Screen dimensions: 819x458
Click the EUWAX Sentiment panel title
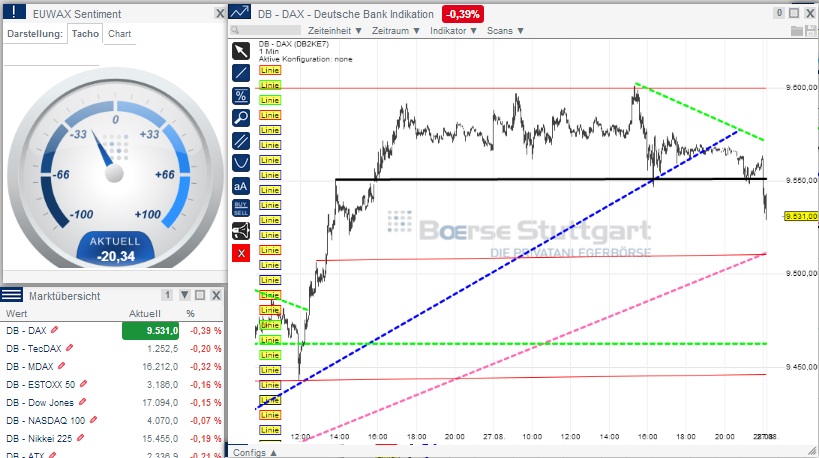point(77,14)
